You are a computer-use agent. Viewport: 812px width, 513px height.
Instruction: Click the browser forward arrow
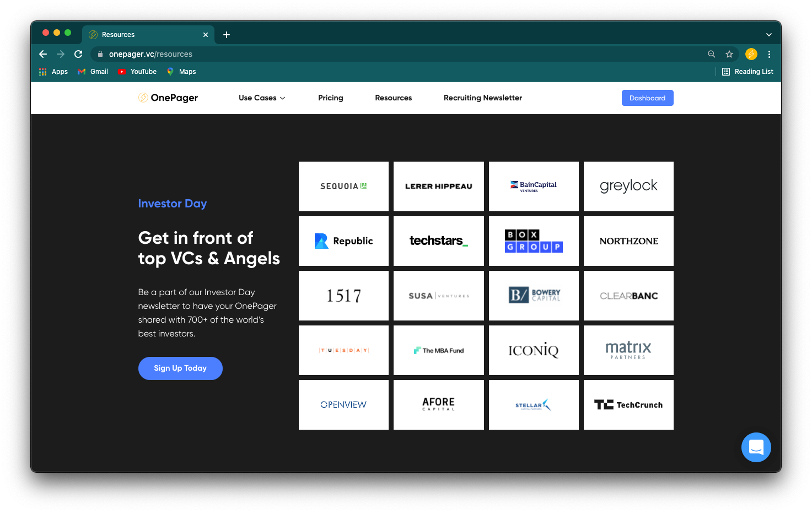pyautogui.click(x=61, y=54)
